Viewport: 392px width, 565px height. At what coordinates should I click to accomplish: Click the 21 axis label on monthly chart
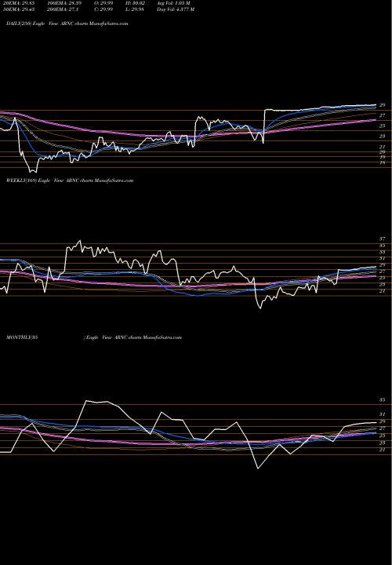point(383,450)
